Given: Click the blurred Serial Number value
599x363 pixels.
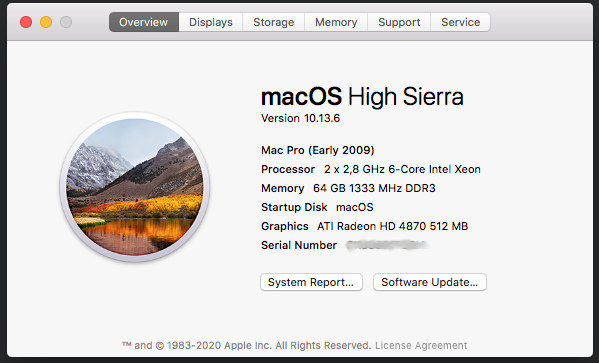Looking at the screenshot, I should (386, 245).
